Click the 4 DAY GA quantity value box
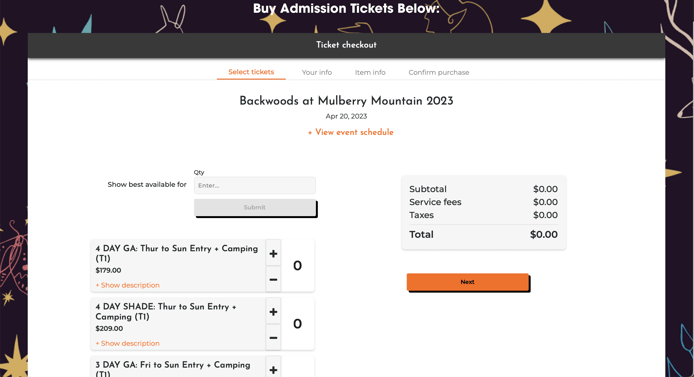 click(x=297, y=265)
